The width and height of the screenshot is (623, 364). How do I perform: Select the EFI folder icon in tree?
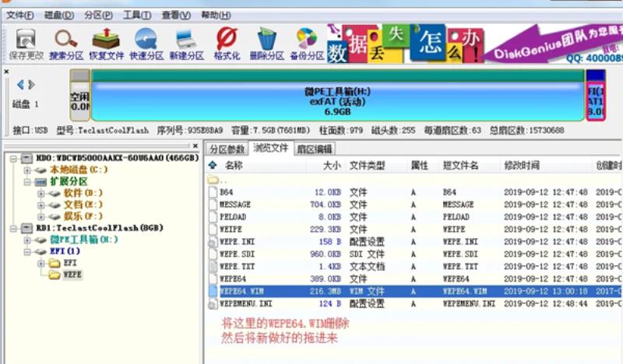point(55,263)
